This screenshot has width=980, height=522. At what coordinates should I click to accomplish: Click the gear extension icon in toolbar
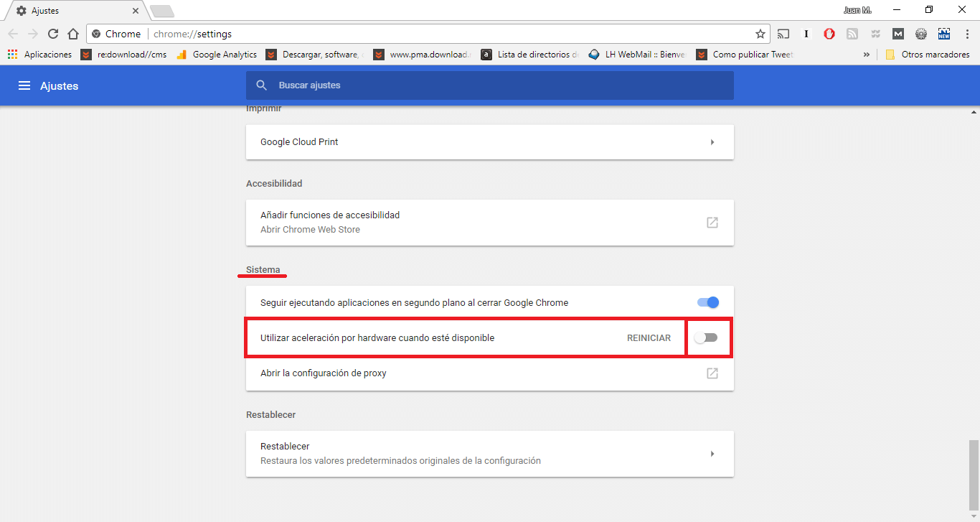[x=921, y=34]
